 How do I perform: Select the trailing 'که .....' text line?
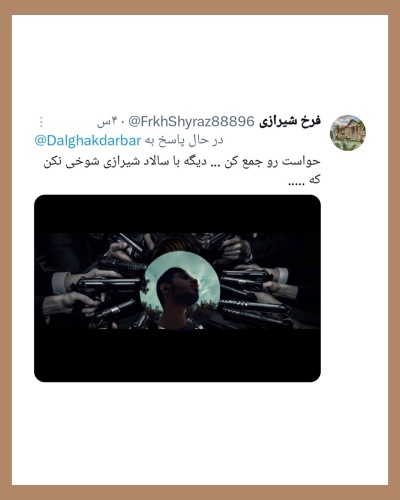[x=304, y=180]
